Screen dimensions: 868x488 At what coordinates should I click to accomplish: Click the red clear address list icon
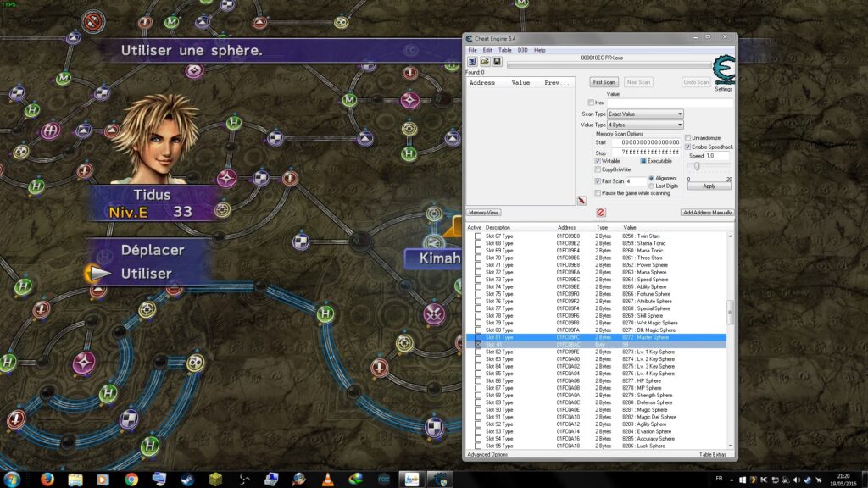(601, 212)
